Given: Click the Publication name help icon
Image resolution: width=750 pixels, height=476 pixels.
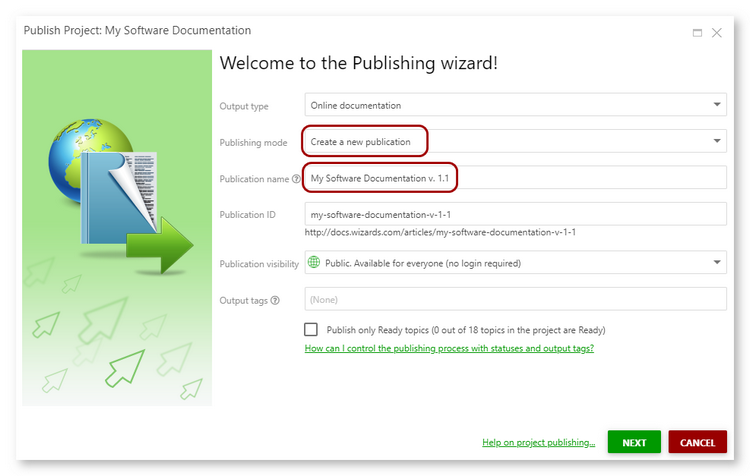Looking at the screenshot, I should tap(296, 179).
